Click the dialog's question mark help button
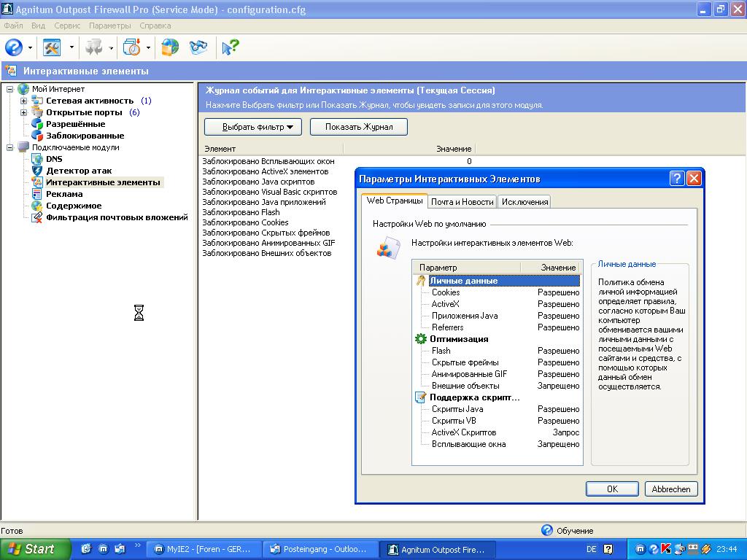The image size is (747, 560). pos(677,179)
